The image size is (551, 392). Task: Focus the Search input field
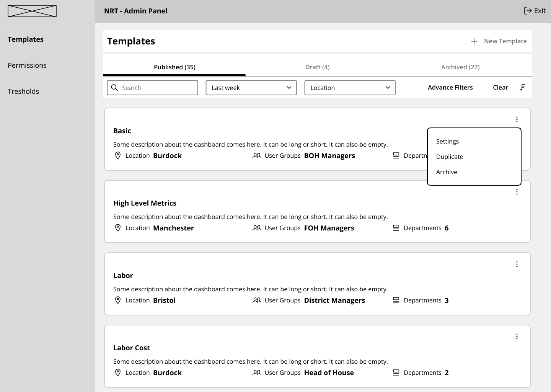[158, 88]
